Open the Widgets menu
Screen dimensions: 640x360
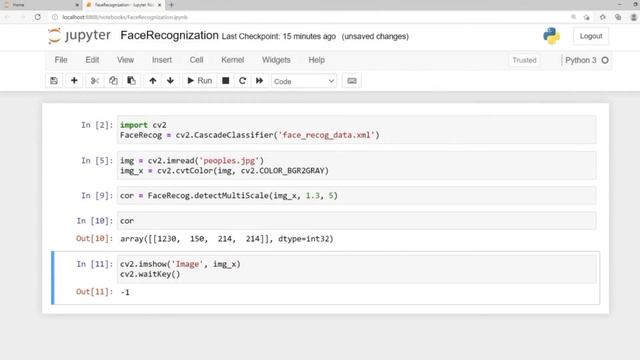coord(276,60)
